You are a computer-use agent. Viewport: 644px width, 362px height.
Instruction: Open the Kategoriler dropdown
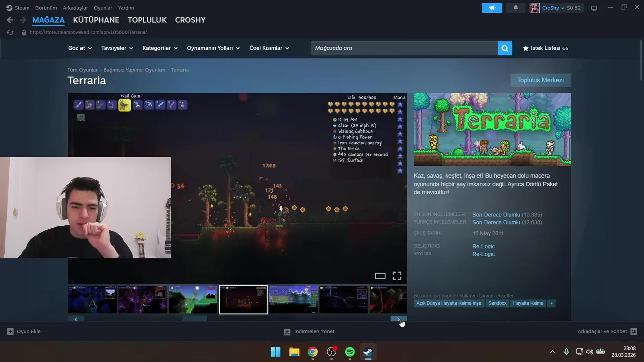[160, 48]
